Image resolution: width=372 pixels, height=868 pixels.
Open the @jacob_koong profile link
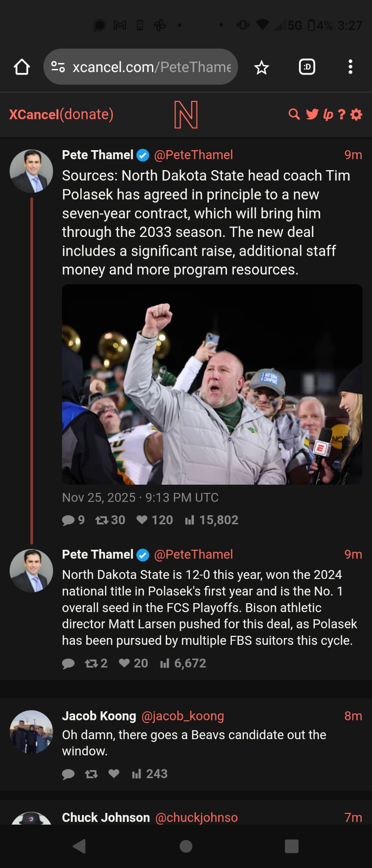pyautogui.click(x=183, y=716)
